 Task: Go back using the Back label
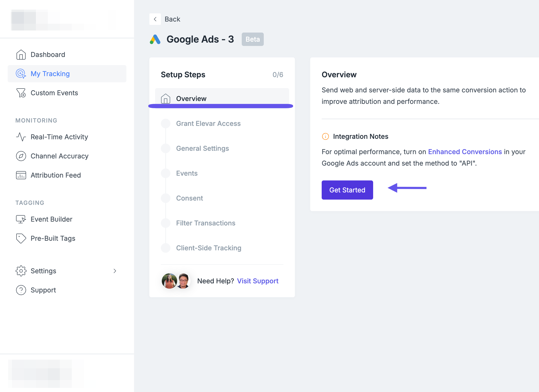(172, 19)
